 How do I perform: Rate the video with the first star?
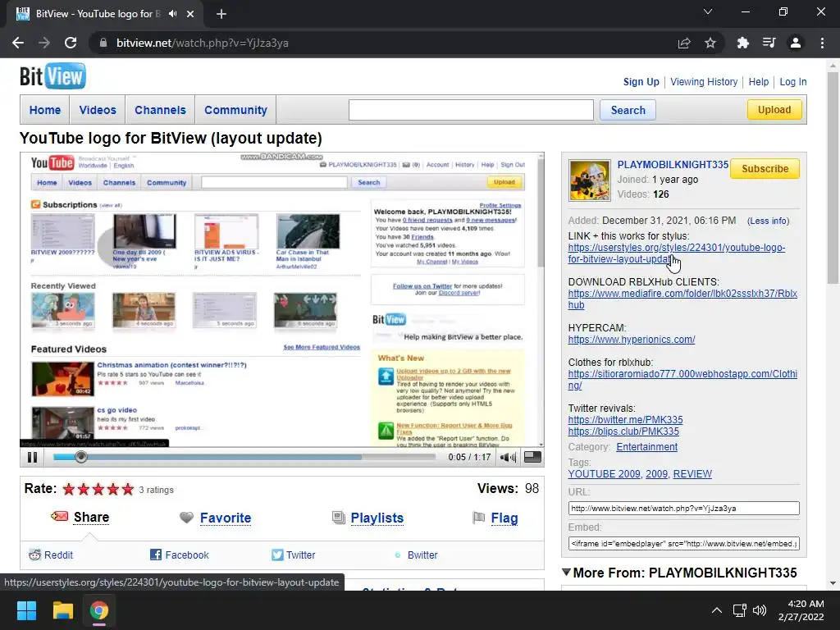(x=69, y=489)
